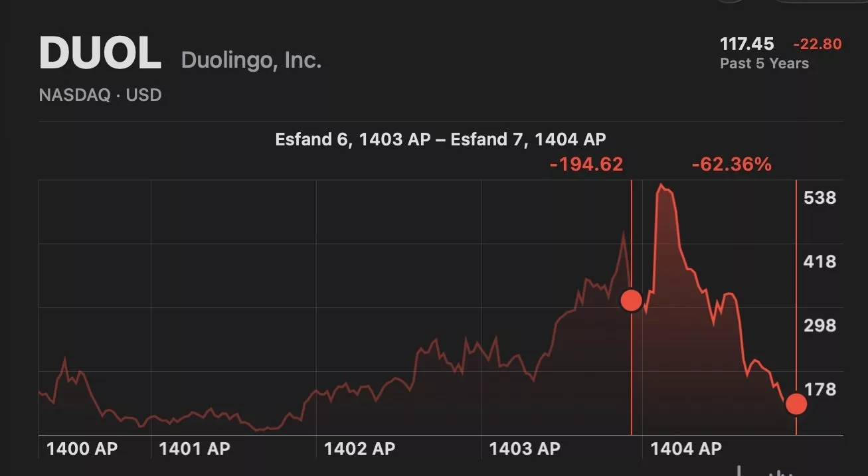Click the Esfand 6, 1403 AP date range text
The image size is (868, 476).
point(353,139)
